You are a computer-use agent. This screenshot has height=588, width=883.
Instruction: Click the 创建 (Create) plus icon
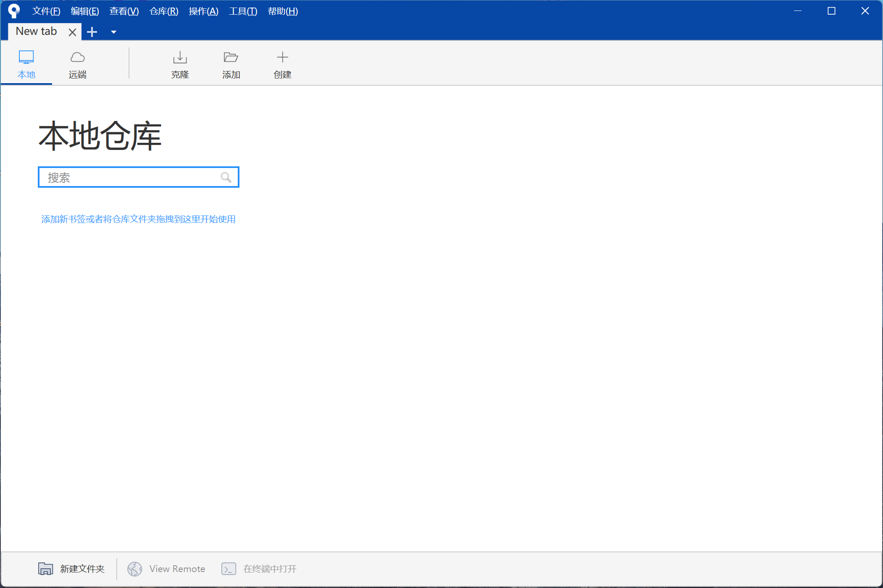click(x=282, y=57)
